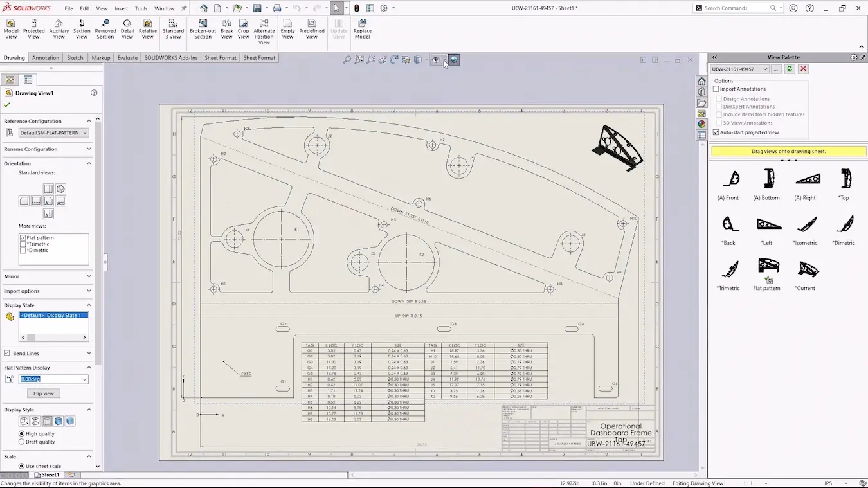The height and width of the screenshot is (488, 868).
Task: Click the Detail View tool
Action: coord(127,29)
